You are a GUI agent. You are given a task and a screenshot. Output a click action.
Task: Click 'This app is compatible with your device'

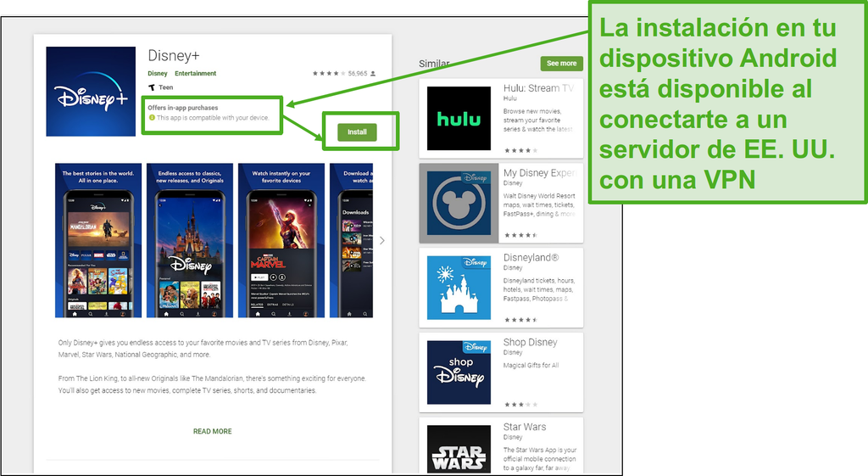tap(213, 117)
